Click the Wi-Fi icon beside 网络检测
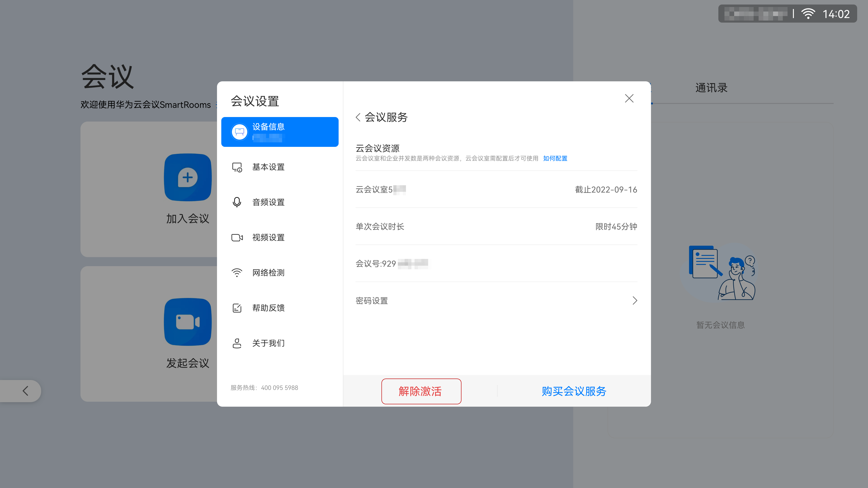This screenshot has width=868, height=488. (x=237, y=272)
